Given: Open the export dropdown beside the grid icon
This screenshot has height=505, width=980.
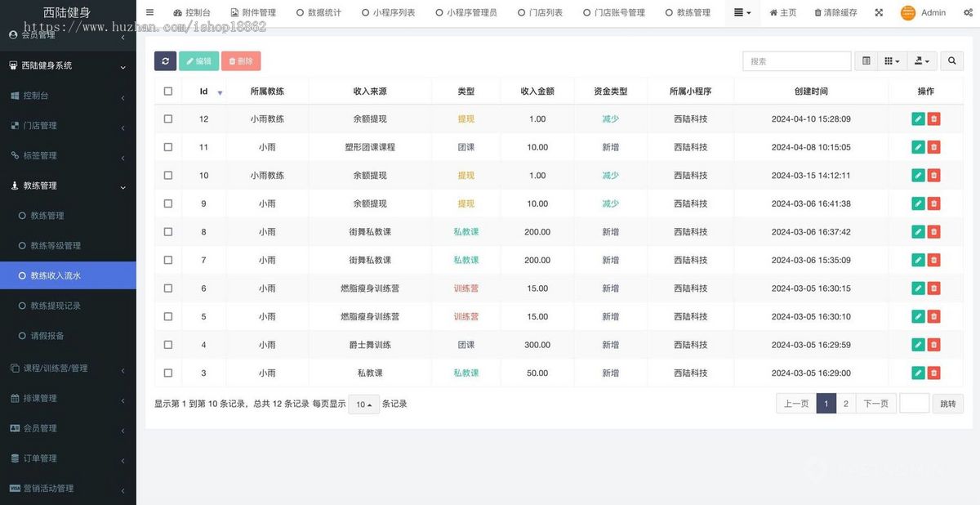Looking at the screenshot, I should (920, 60).
